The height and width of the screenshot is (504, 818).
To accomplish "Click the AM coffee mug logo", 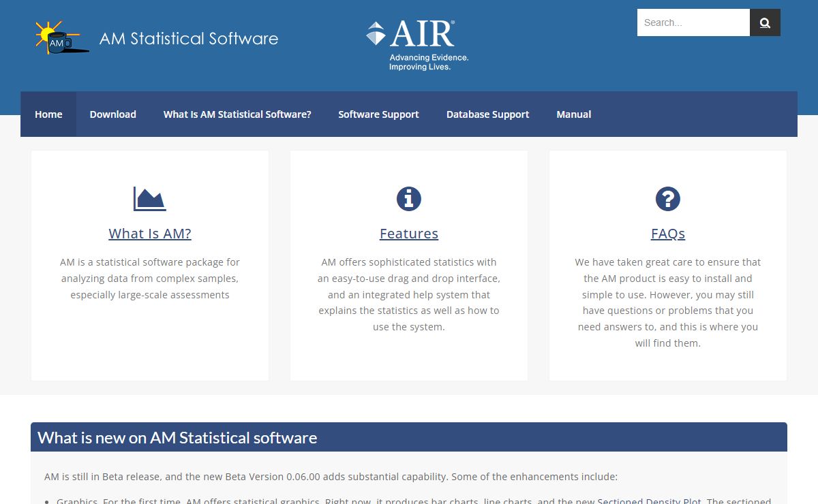I will 62,37.
